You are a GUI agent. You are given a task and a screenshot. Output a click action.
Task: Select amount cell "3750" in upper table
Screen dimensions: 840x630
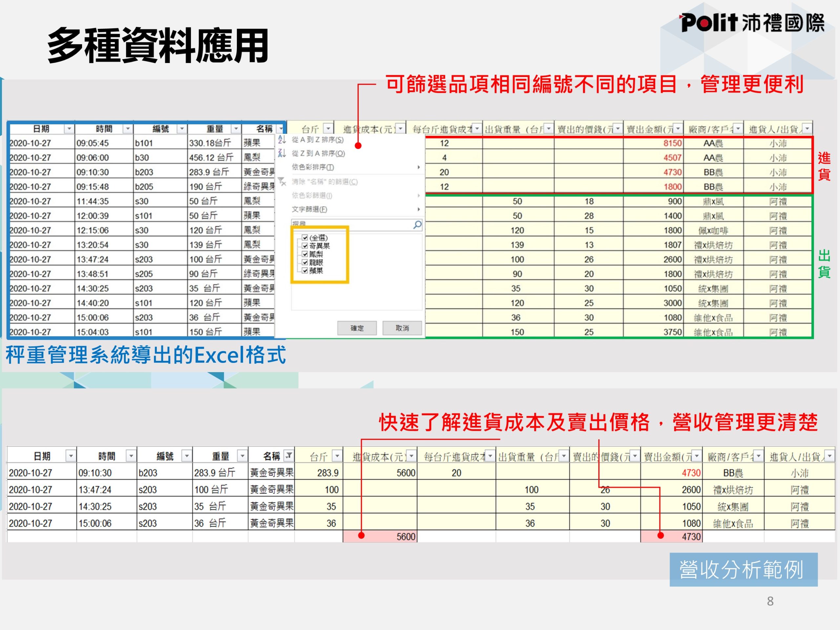pyautogui.click(x=653, y=332)
